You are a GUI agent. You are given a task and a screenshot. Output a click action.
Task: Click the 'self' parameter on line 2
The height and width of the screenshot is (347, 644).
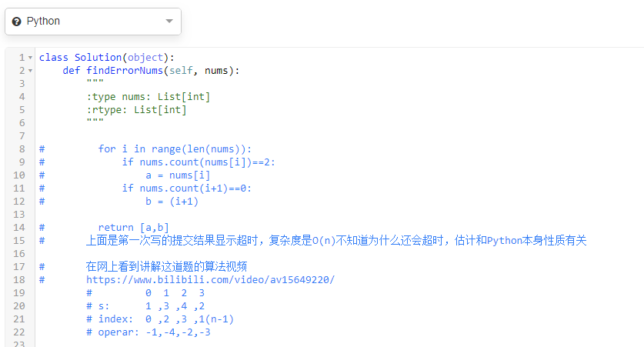point(181,71)
